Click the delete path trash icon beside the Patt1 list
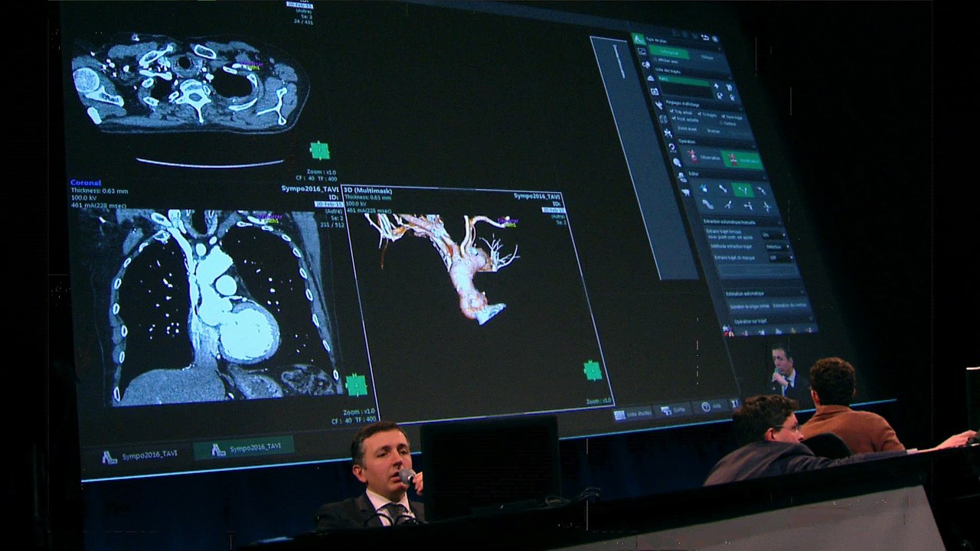 click(730, 87)
